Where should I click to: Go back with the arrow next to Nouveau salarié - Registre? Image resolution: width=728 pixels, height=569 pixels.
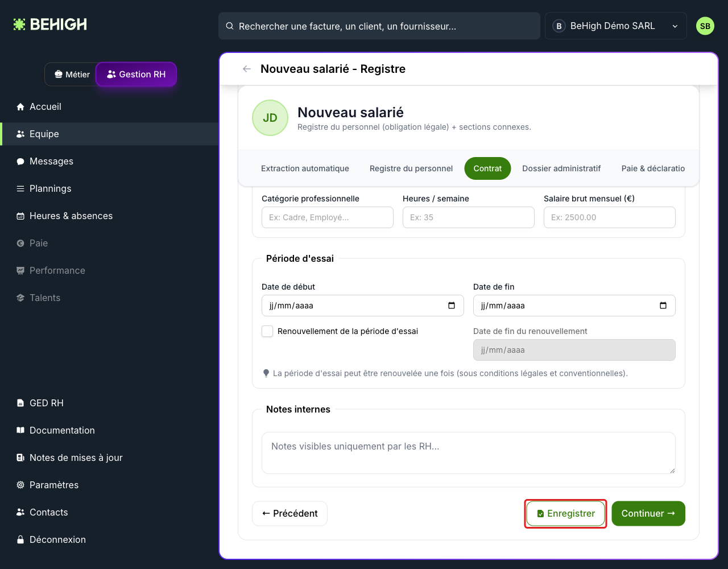[247, 69]
